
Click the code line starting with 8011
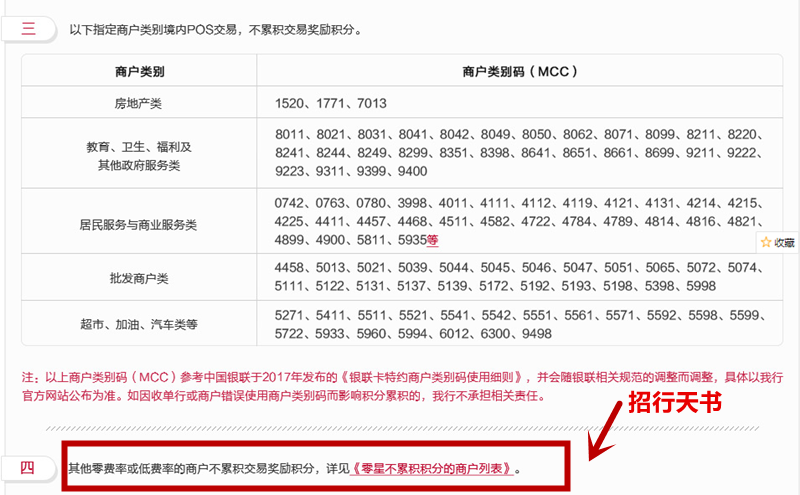click(x=518, y=135)
